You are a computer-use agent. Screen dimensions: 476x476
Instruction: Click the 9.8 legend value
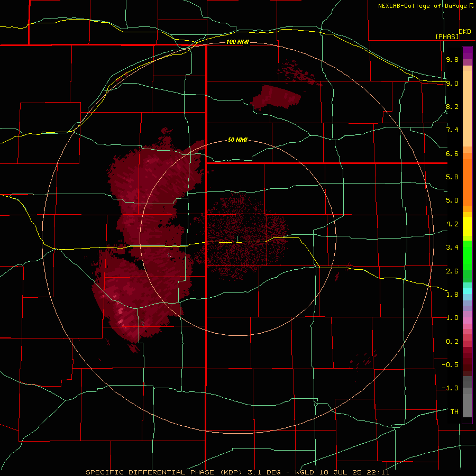[x=452, y=59]
